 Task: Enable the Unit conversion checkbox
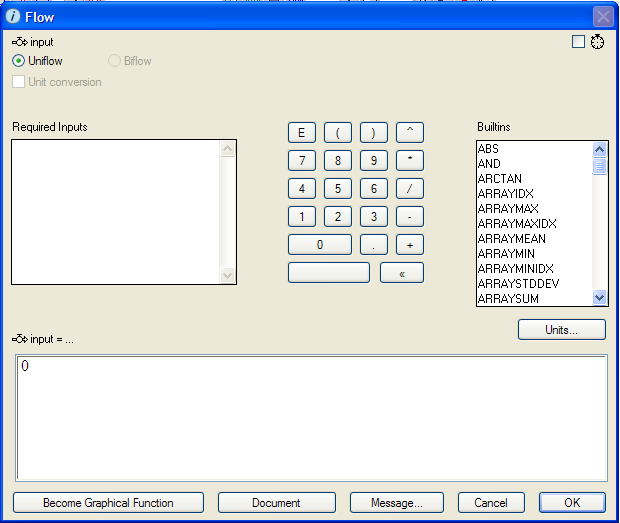click(x=19, y=82)
